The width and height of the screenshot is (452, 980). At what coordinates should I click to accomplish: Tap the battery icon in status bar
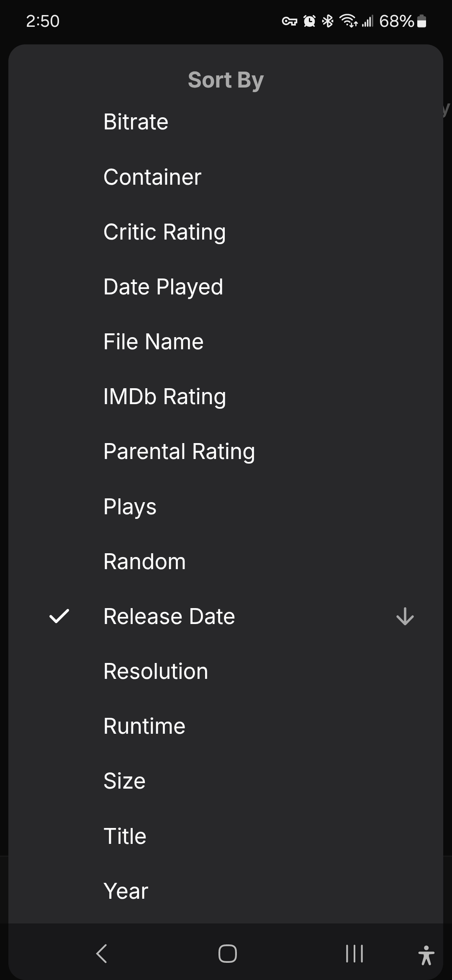pos(422,21)
